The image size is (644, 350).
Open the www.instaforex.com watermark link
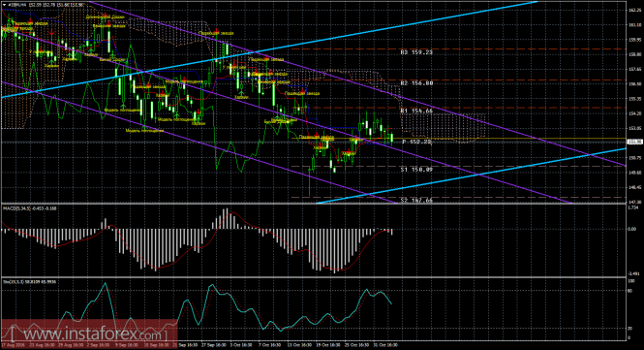tap(89, 333)
